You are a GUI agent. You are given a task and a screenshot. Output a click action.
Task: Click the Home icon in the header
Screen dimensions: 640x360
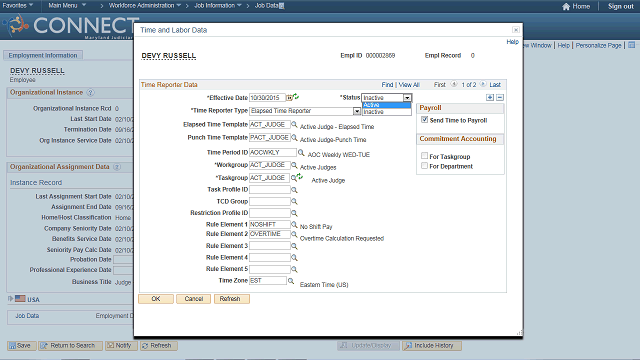pyautogui.click(x=566, y=7)
